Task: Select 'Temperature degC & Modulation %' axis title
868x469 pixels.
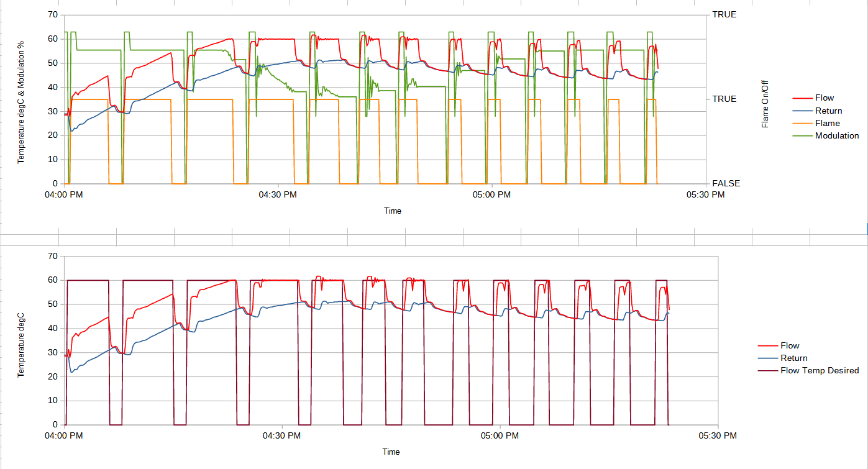Action: 21,101
